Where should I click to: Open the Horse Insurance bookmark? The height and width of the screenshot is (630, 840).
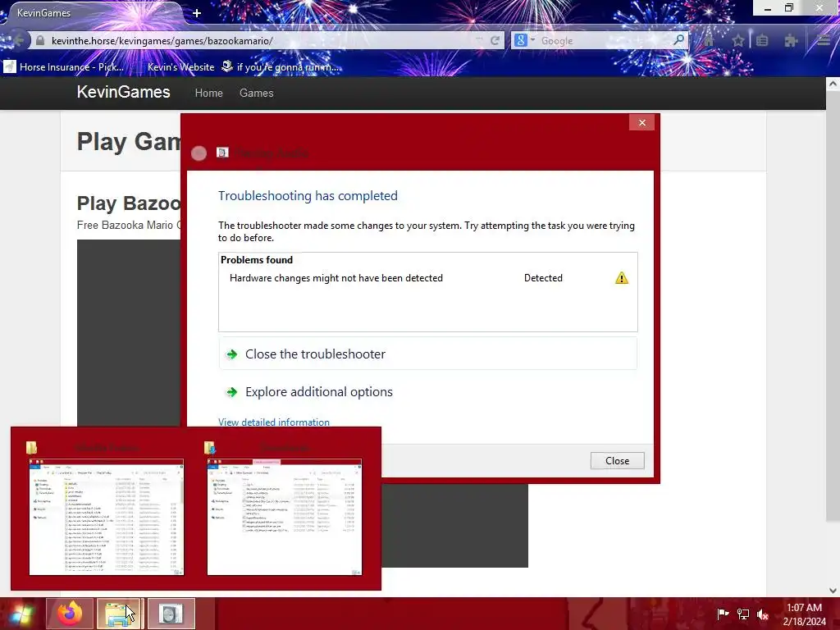tap(64, 67)
